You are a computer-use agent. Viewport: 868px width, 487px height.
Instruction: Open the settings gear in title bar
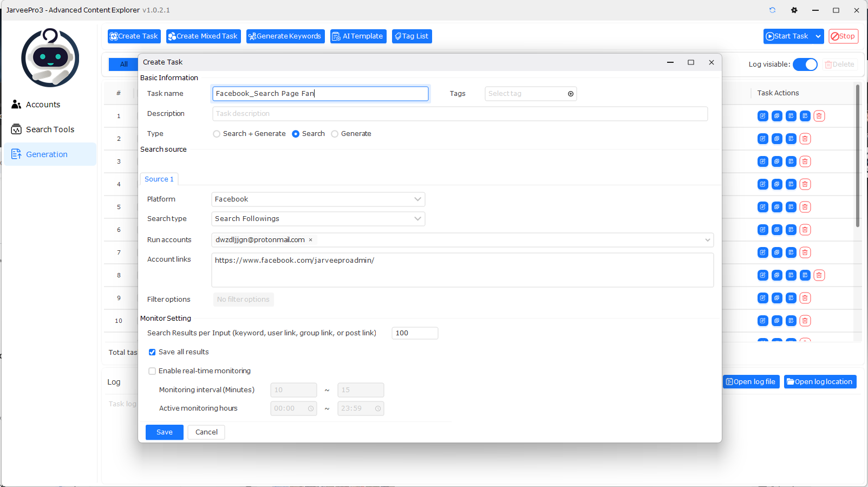pos(794,10)
